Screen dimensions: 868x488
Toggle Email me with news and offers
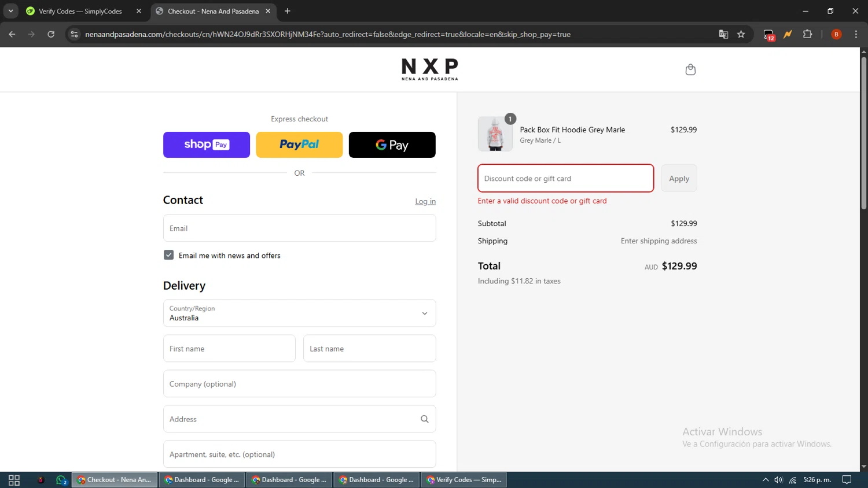pos(168,255)
